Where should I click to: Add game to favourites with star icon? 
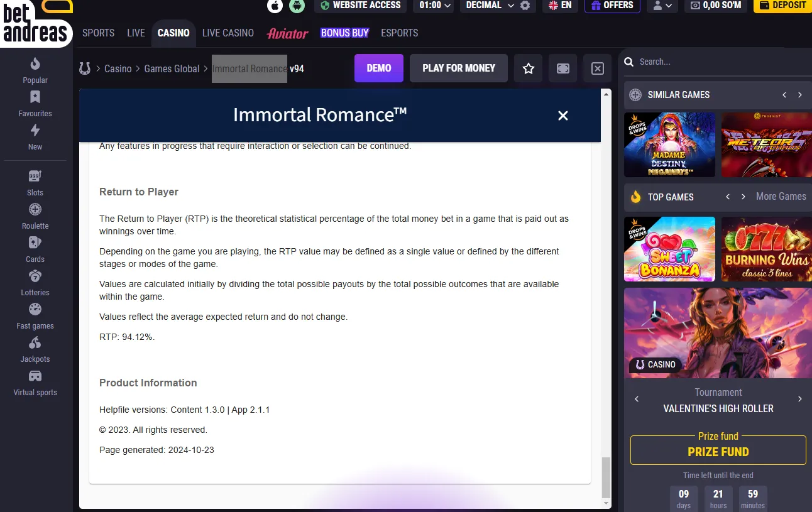tap(529, 68)
